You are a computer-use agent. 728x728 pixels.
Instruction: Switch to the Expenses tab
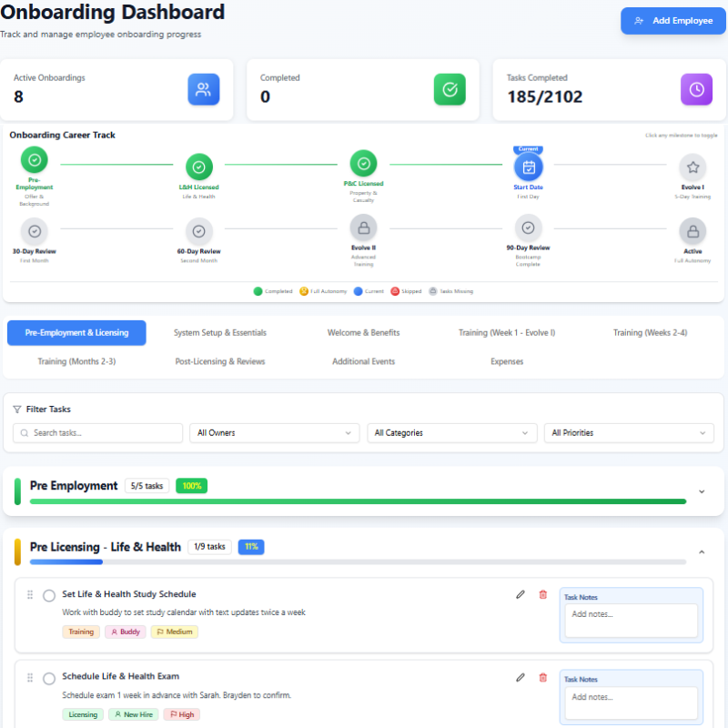tap(507, 361)
